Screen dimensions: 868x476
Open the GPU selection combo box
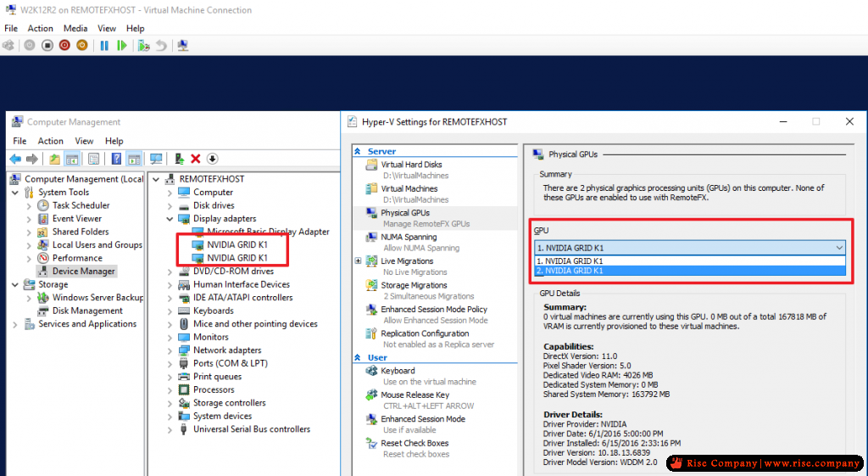click(690, 248)
